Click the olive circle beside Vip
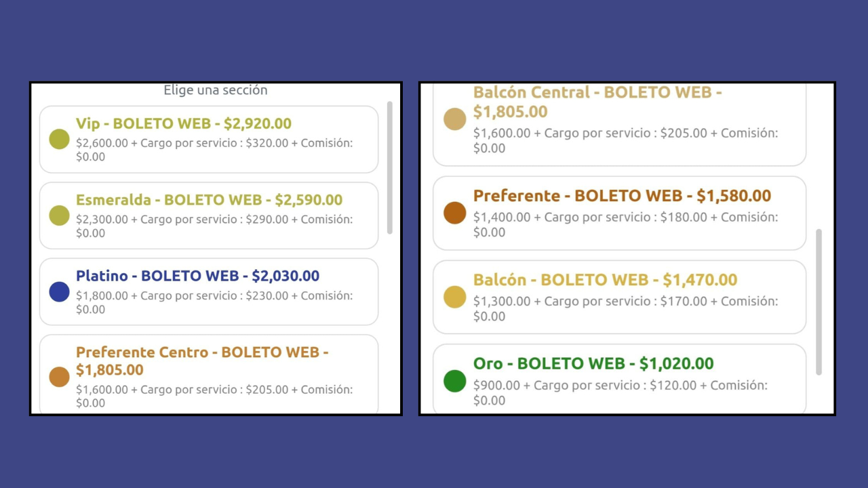868x488 pixels. (59, 140)
